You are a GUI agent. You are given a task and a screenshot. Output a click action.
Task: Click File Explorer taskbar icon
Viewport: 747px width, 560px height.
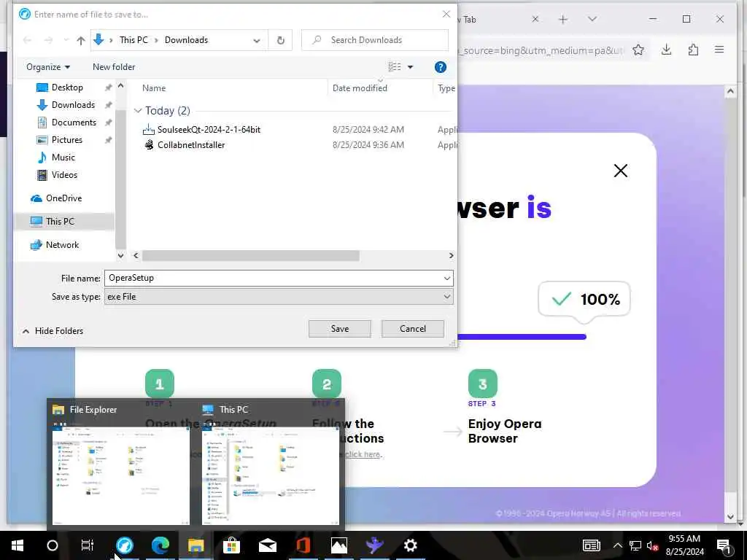(x=196, y=545)
